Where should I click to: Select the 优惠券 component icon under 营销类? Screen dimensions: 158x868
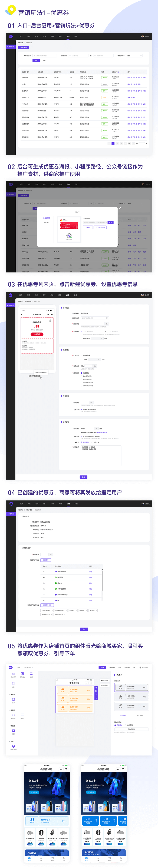14,731
